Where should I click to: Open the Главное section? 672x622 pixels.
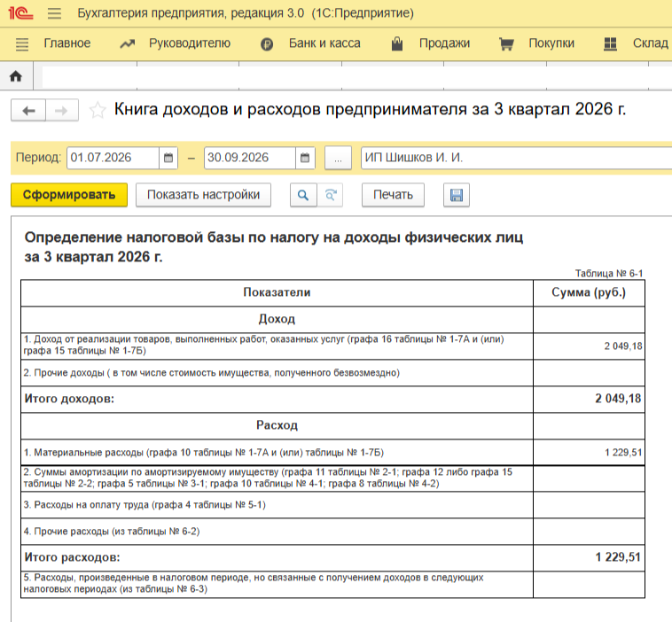click(67, 43)
